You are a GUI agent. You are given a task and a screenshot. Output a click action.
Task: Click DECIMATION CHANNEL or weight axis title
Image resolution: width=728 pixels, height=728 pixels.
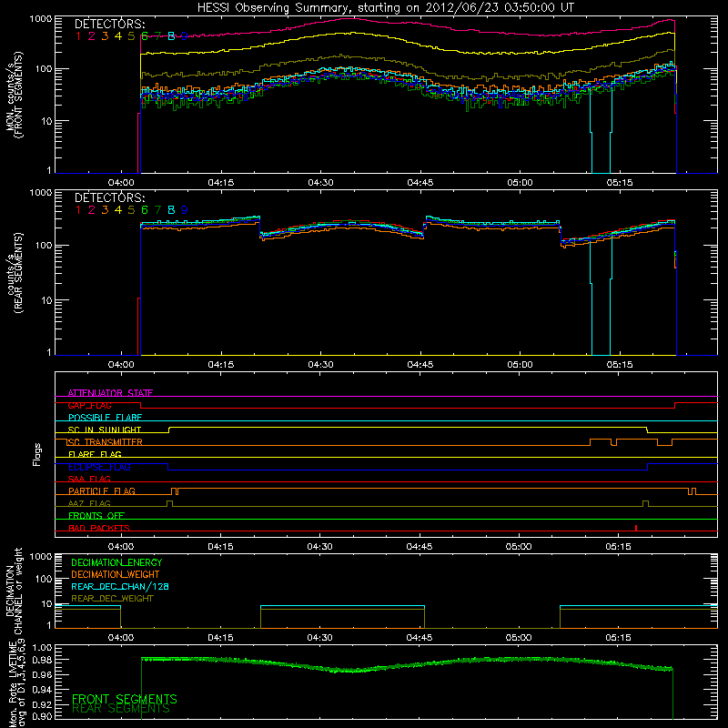(x=14, y=591)
